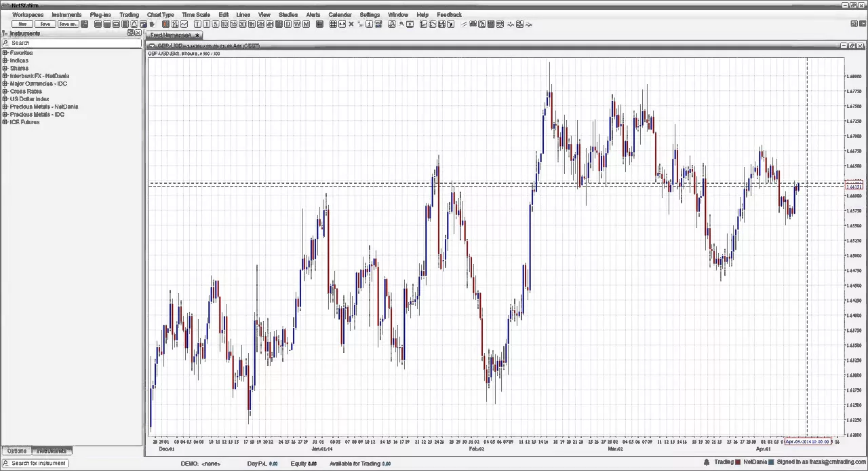Click the Save as button
This screenshot has width=868, height=471.
click(68, 24)
